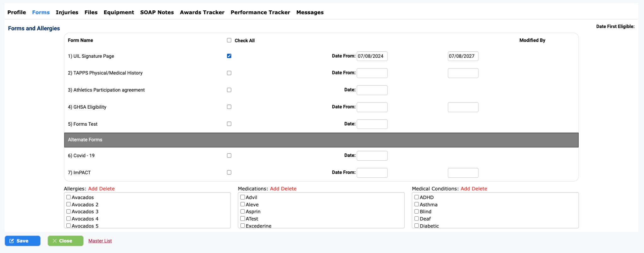Click TAPPS Physical end date field

tap(463, 73)
